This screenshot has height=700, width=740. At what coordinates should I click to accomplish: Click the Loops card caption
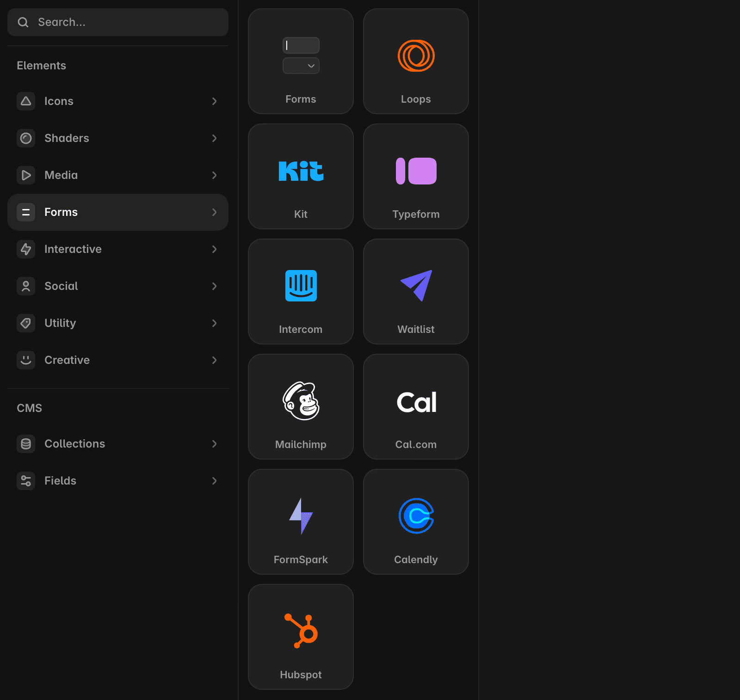click(416, 99)
